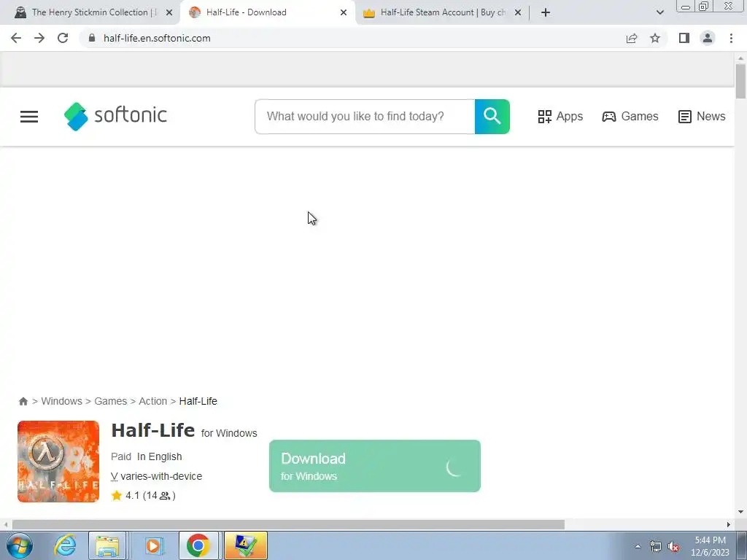Click the 'Paid' license label
Screen dimensions: 747x560
121,456
